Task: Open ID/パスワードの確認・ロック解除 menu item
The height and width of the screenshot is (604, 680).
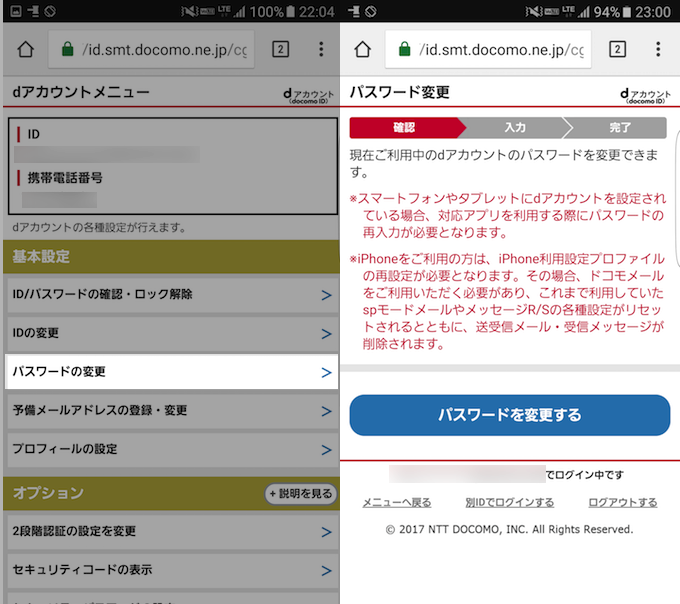Action: click(x=170, y=295)
